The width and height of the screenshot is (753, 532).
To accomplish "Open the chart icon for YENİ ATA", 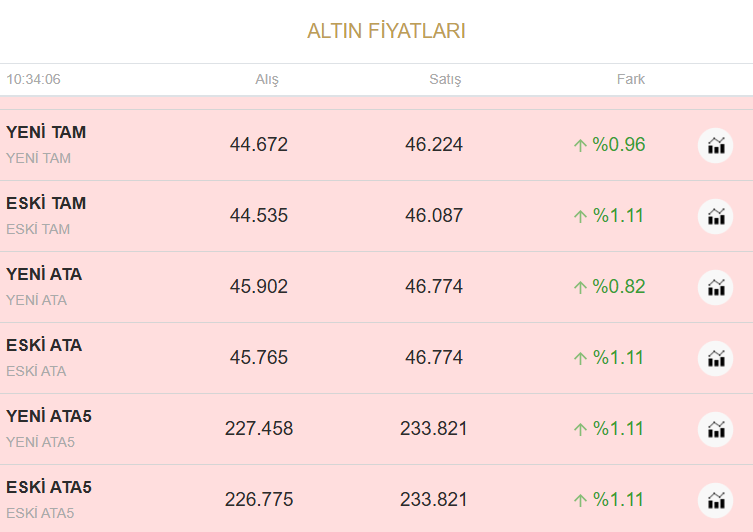I will (715, 287).
